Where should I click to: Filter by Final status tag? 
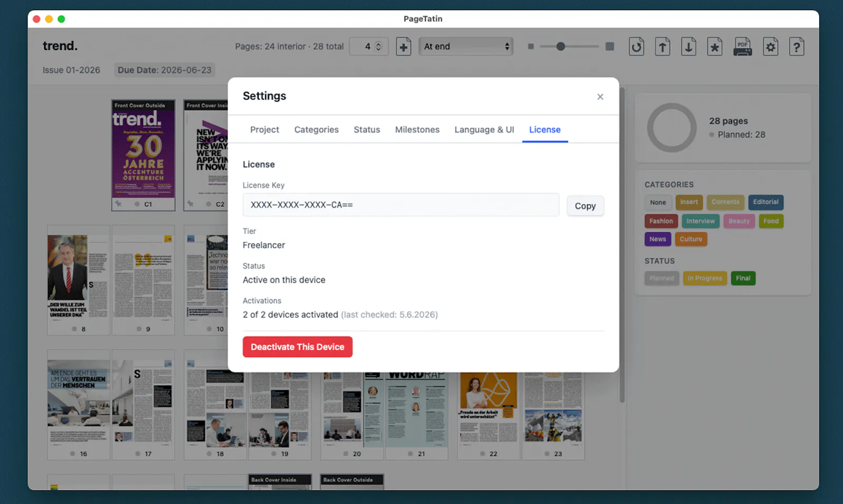point(743,278)
